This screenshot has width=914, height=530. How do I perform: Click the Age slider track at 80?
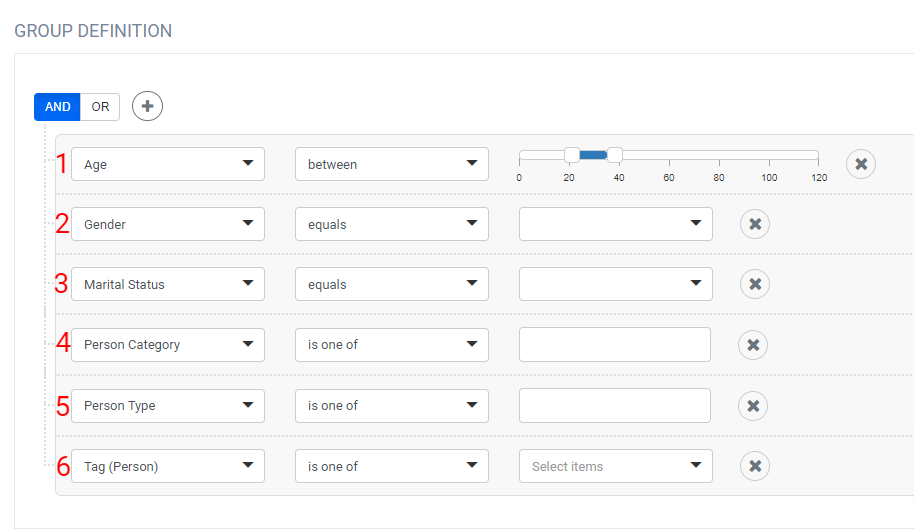(719, 155)
